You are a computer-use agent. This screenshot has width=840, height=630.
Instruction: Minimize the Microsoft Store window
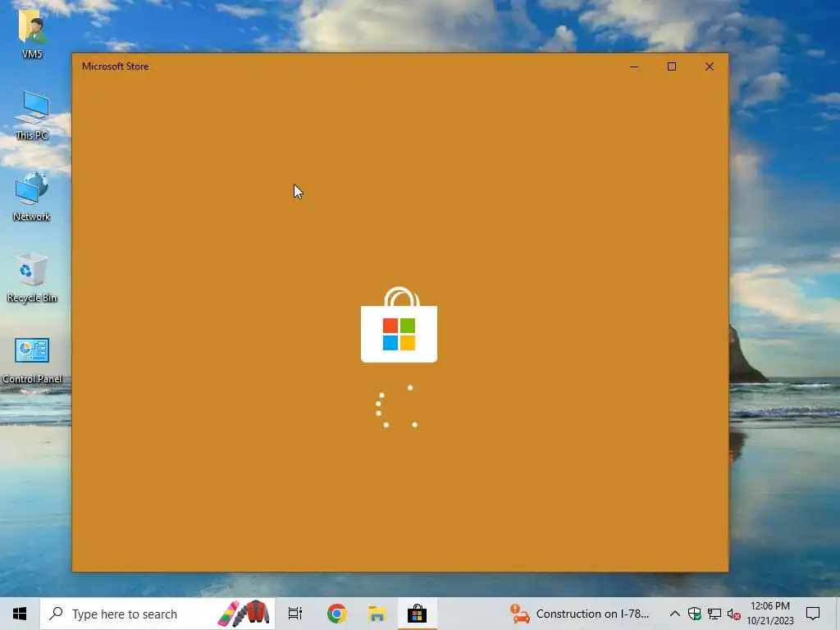pyautogui.click(x=634, y=66)
